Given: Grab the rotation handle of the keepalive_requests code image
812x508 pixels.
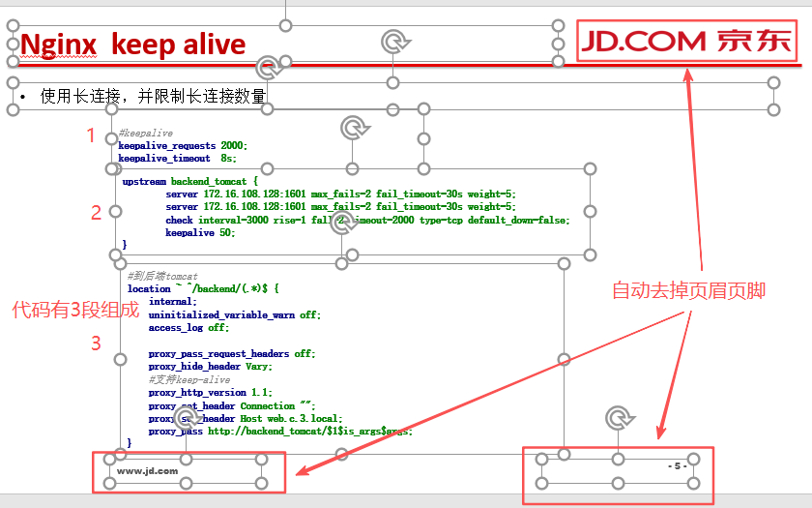Looking at the screenshot, I should 269,67.
